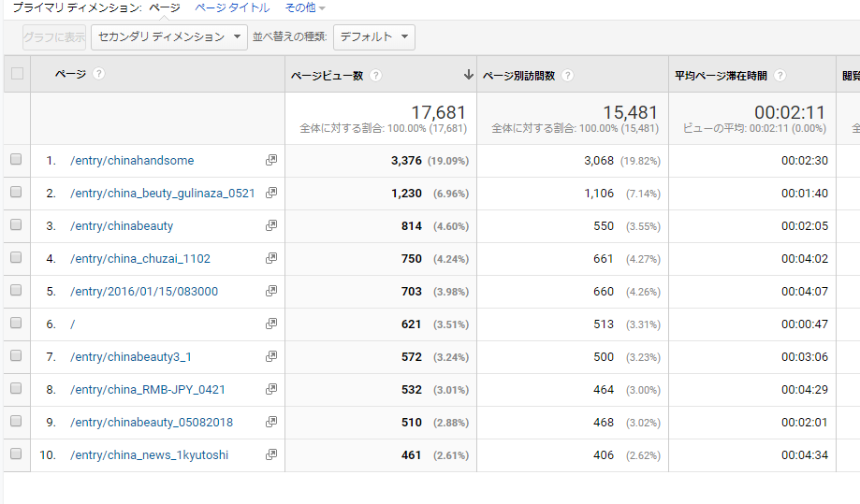
Task: Open /entry/chinabeauty_05082018 page link
Action: tap(152, 423)
